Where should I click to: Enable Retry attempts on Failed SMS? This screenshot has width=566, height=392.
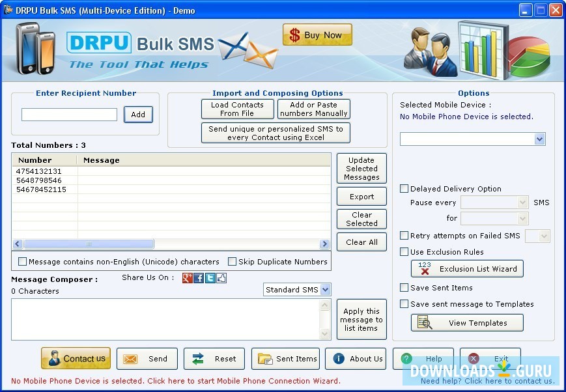point(404,235)
